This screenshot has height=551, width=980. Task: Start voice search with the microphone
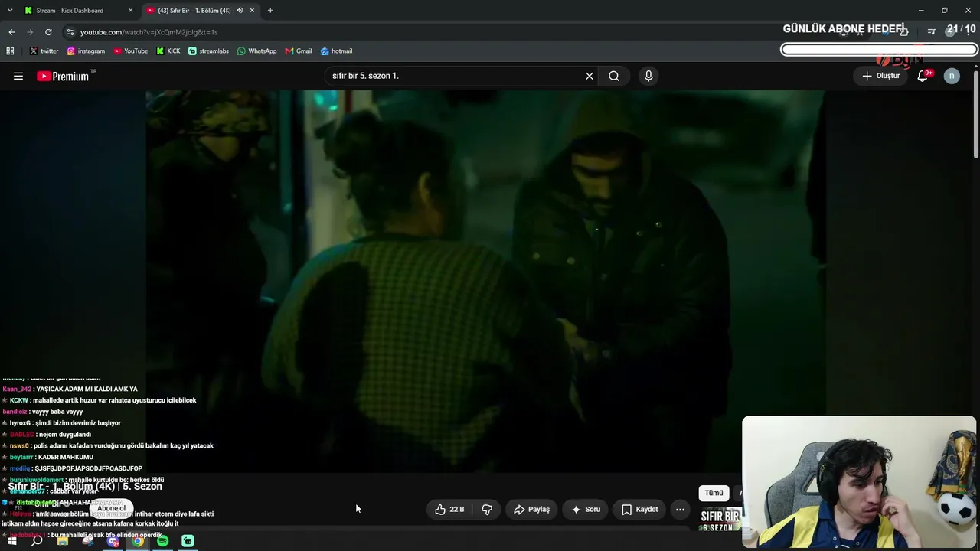point(648,76)
